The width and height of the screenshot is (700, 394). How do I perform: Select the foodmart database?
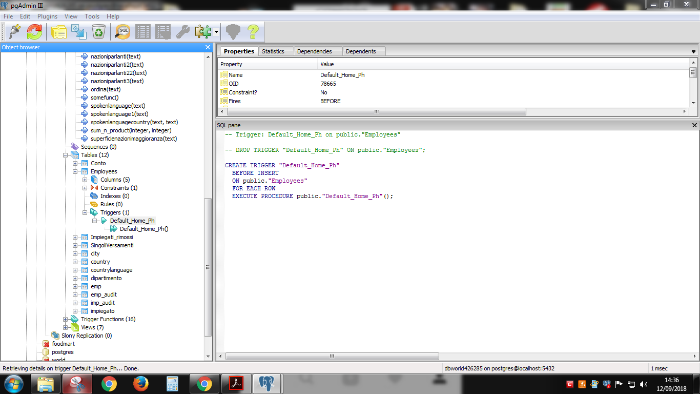pos(63,344)
